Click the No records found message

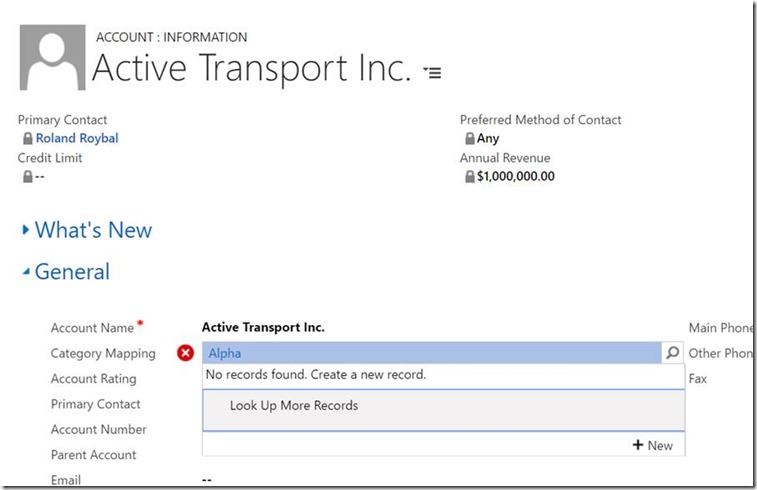pos(316,375)
